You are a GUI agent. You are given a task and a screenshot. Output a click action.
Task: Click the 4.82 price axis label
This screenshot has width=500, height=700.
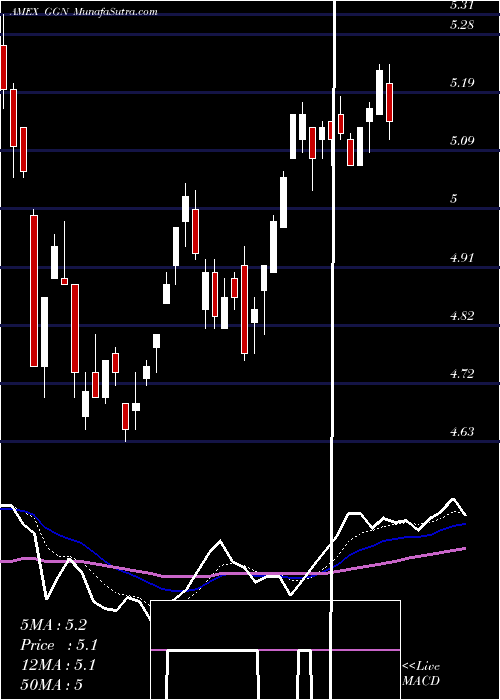coord(462,316)
